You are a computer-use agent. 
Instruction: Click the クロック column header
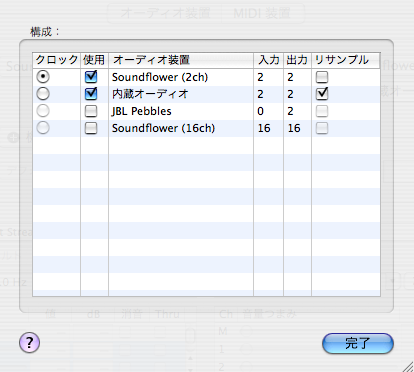[56, 60]
